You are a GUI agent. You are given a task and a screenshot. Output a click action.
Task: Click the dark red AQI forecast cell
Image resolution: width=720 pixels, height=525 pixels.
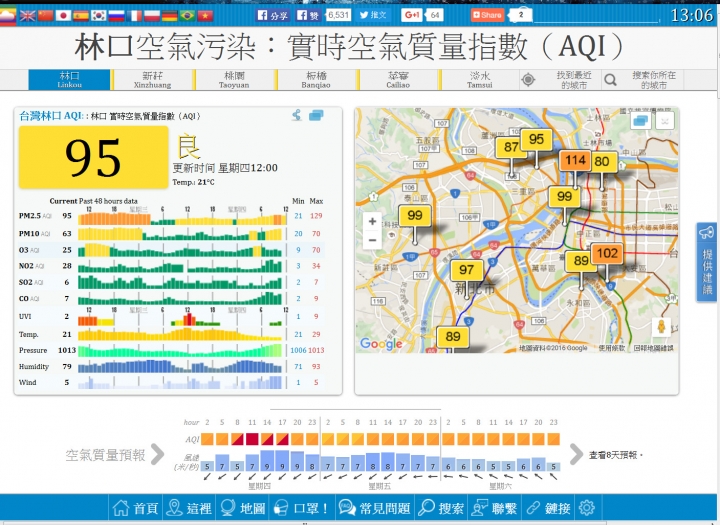(252, 439)
